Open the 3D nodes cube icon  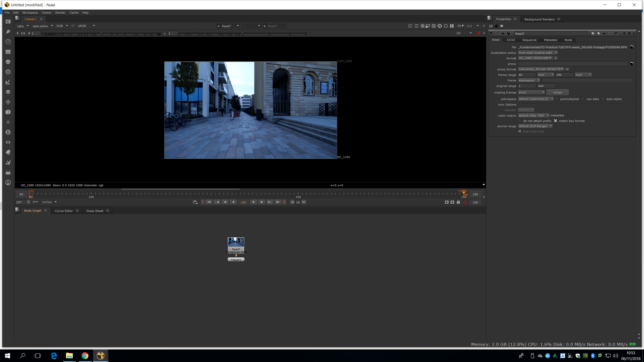pos(8,112)
